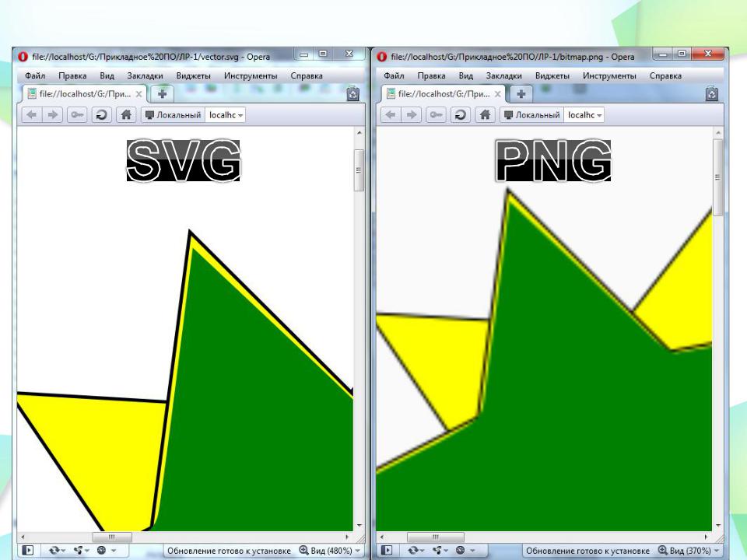The height and width of the screenshot is (560, 747).
Task: Open Opera Turbo icon in bitmap.png window
Action: (x=460, y=551)
